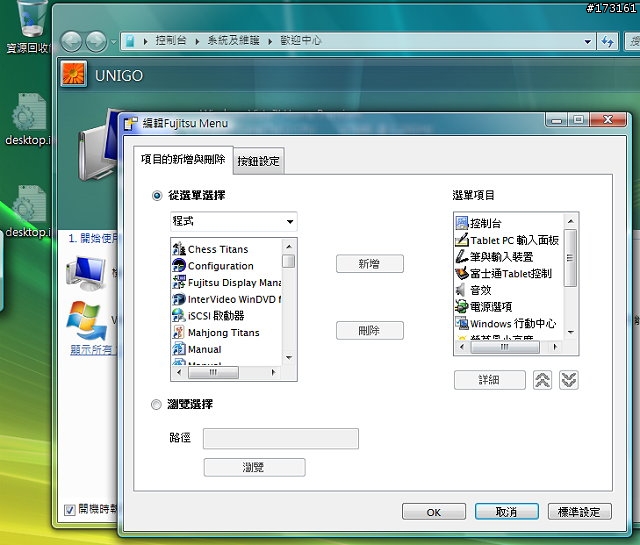Click the down scroll arrow of menu items list
The image size is (640, 545).
(570, 332)
